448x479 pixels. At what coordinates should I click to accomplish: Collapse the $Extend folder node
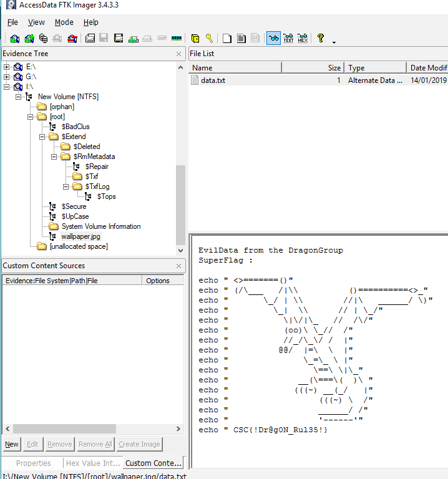point(42,137)
